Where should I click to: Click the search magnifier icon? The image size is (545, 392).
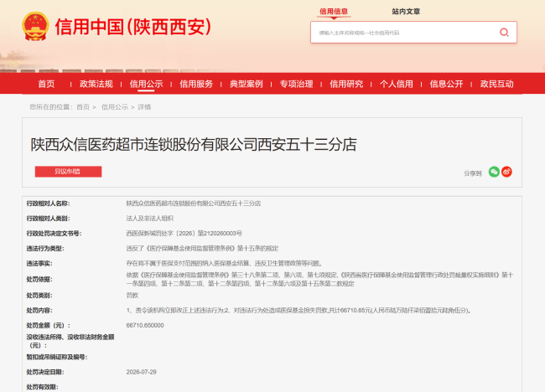(504, 33)
